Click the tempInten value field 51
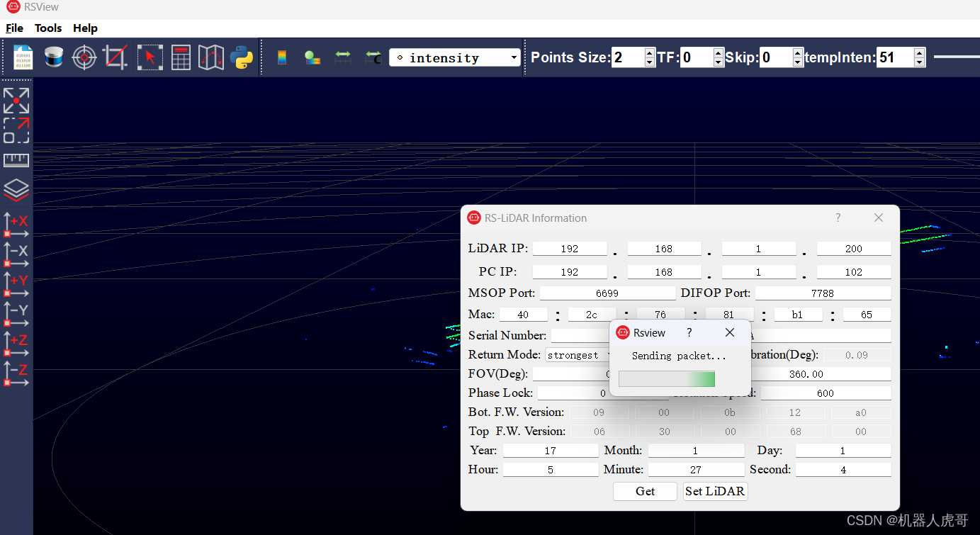Image resolution: width=980 pixels, height=535 pixels. [x=895, y=57]
